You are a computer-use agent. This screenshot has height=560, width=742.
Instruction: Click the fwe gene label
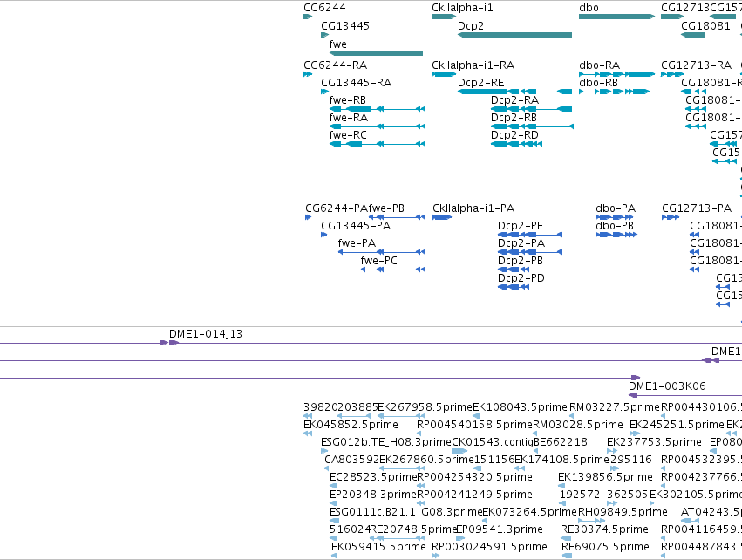pyautogui.click(x=338, y=44)
